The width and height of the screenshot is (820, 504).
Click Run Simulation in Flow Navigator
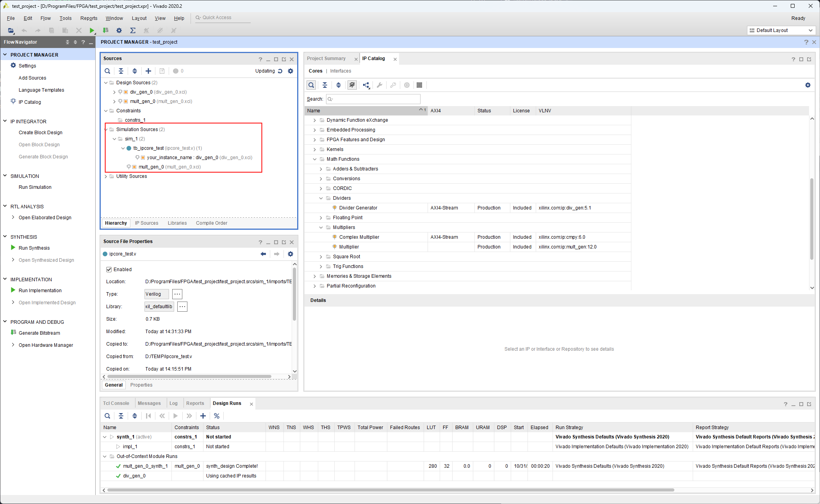tap(35, 187)
